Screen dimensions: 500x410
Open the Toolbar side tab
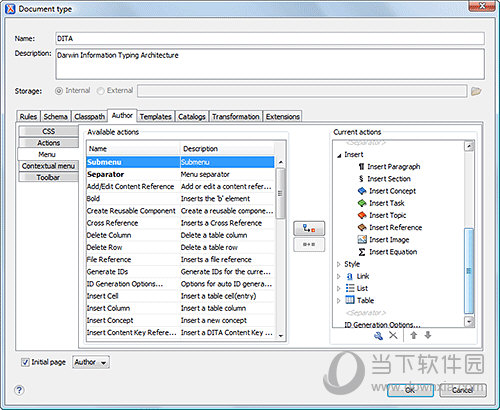pos(49,177)
